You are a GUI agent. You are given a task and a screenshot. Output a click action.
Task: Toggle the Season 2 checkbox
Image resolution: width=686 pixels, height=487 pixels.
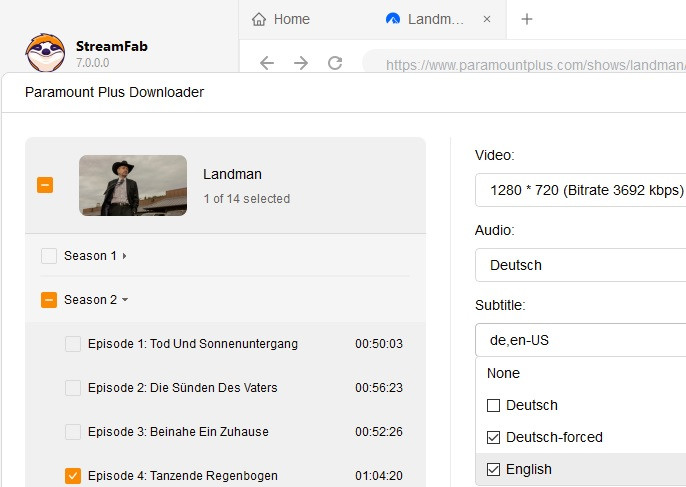(x=49, y=300)
